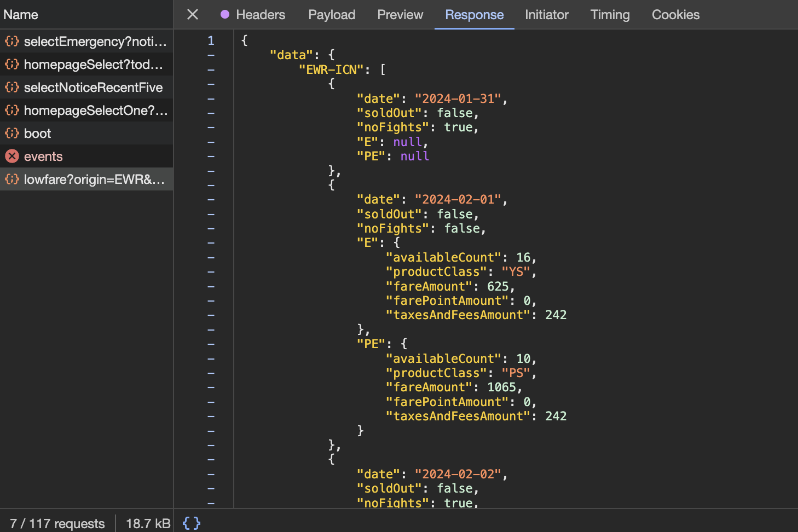Click the fareAmount 625 value
798x532 pixels.
click(x=498, y=286)
